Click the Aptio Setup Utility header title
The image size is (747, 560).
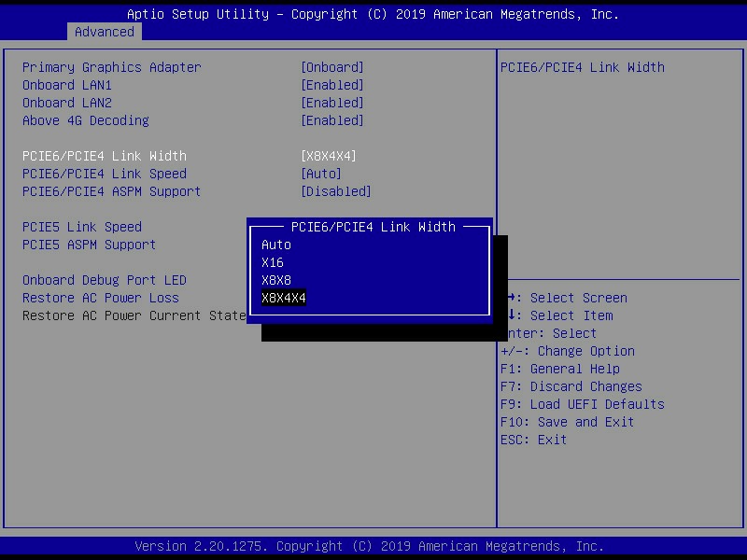pos(373,14)
